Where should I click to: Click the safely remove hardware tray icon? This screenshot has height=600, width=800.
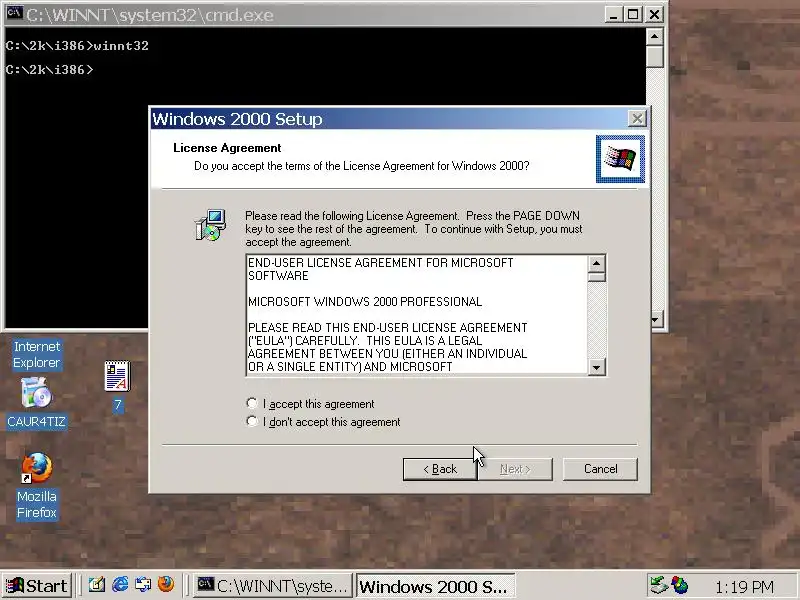click(659, 585)
